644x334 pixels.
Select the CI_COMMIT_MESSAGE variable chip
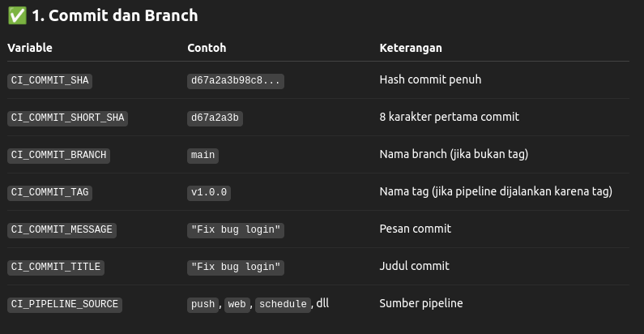[62, 230]
